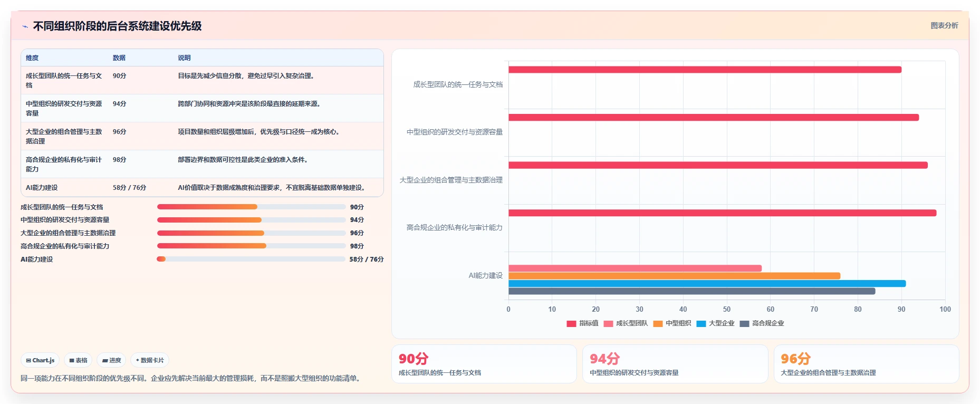This screenshot has width=980, height=404.
Task: Click the 成长型团队的统一任务与文档 progress bar
Action: click(251, 207)
